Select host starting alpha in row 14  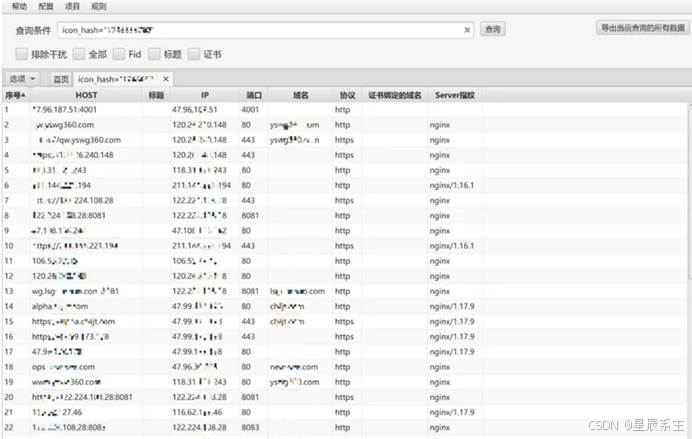click(x=60, y=306)
